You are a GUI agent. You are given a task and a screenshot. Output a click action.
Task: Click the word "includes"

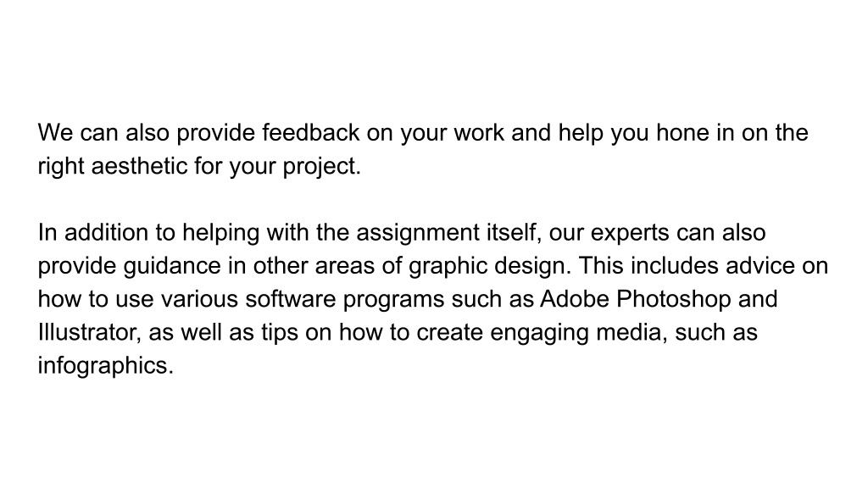click(675, 265)
